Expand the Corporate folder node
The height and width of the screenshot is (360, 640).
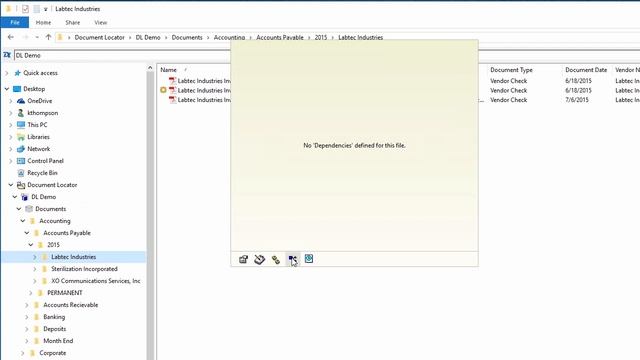[x=22, y=353]
